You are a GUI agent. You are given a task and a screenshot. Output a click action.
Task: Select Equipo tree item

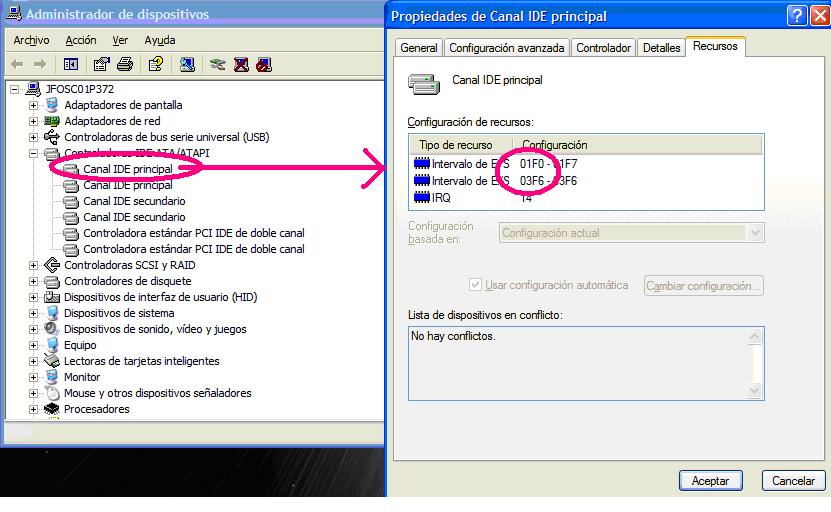(x=80, y=345)
